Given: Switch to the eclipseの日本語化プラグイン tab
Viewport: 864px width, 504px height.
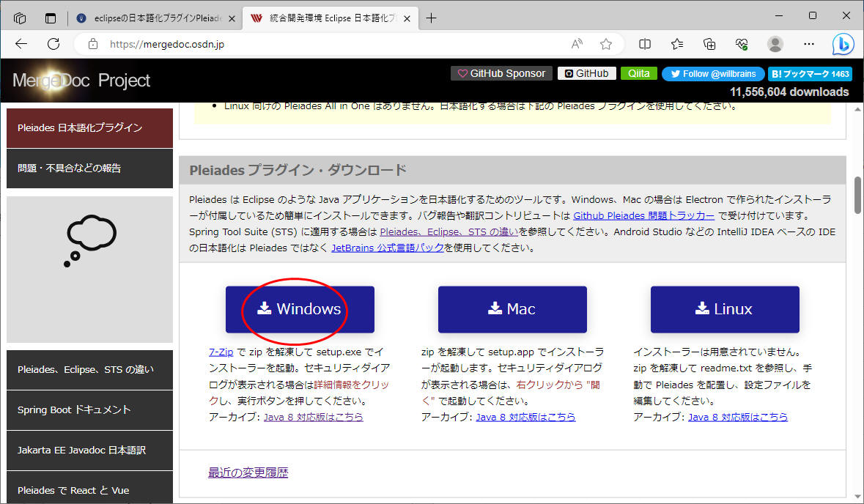Looking at the screenshot, I should (154, 18).
